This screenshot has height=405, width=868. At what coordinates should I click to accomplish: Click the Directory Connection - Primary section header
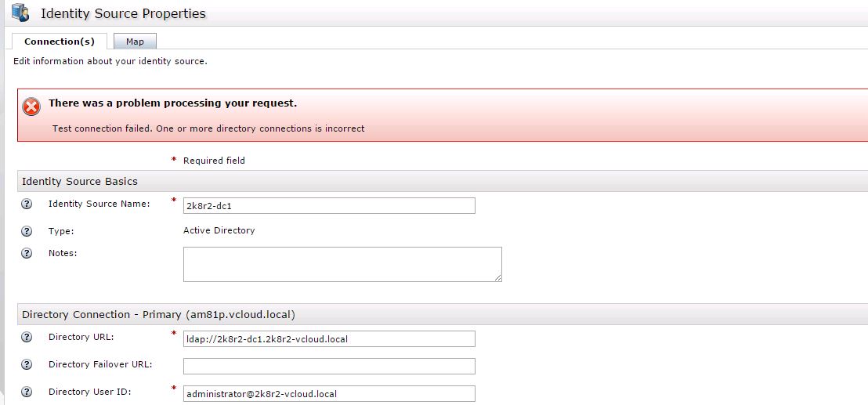[x=158, y=314]
